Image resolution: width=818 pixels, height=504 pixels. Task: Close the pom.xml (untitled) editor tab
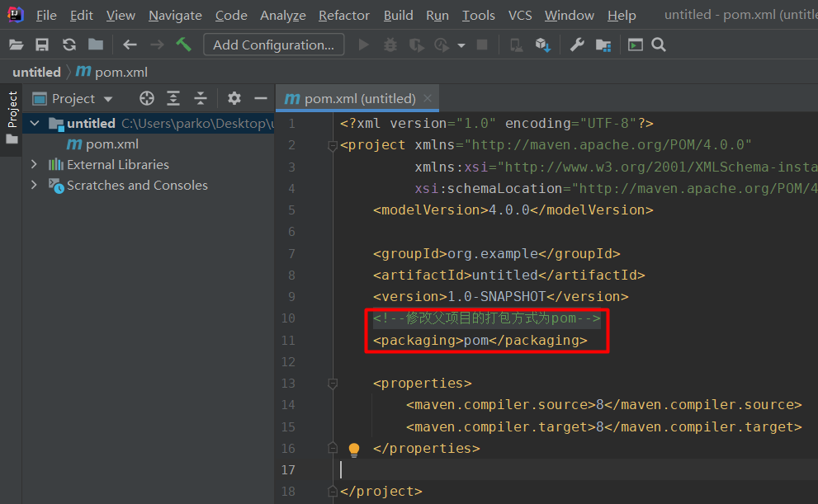coord(428,98)
